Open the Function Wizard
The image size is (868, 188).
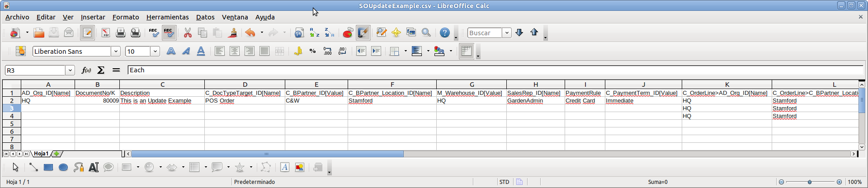[86, 70]
